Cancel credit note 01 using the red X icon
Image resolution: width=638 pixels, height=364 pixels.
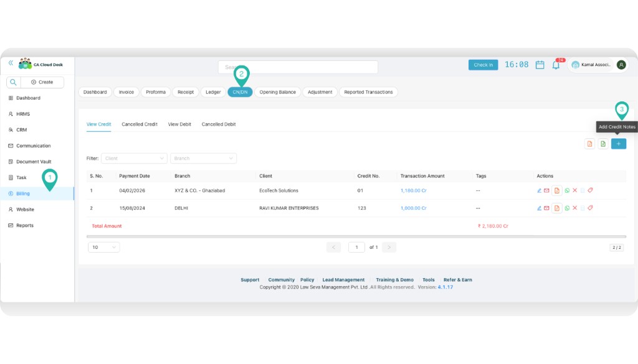pos(574,190)
